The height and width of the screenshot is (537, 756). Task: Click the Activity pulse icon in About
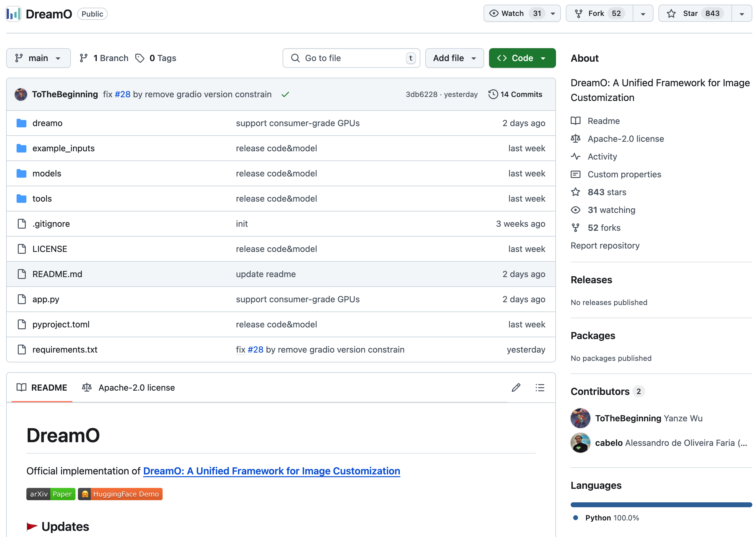pyautogui.click(x=575, y=156)
